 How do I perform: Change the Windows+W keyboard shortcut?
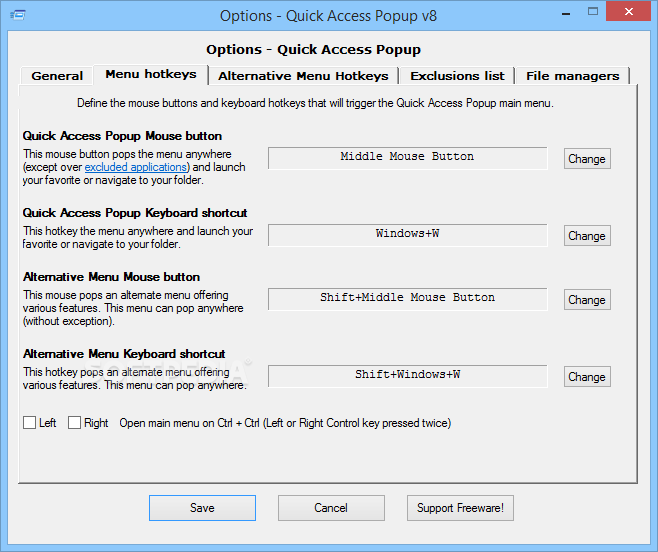[587, 235]
